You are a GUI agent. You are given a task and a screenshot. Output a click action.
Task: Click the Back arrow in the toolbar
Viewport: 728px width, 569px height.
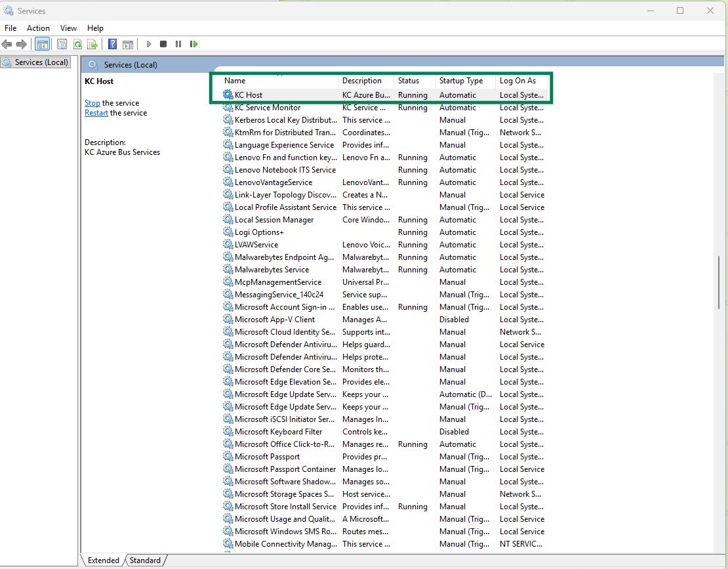pos(7,44)
